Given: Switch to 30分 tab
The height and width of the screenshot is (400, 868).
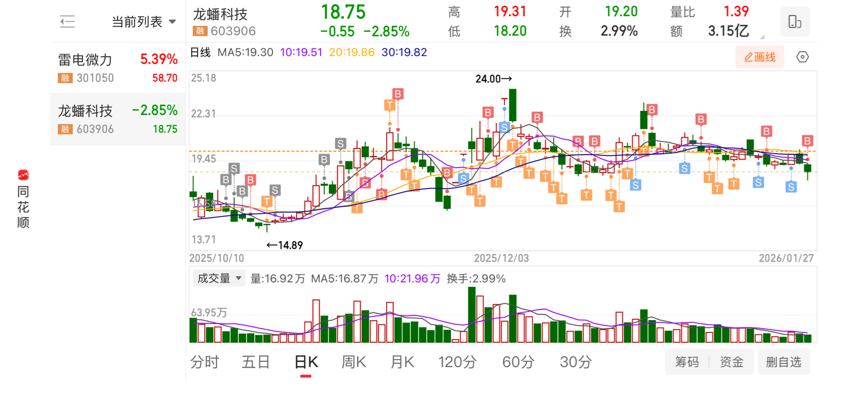Looking at the screenshot, I should click(x=576, y=362).
